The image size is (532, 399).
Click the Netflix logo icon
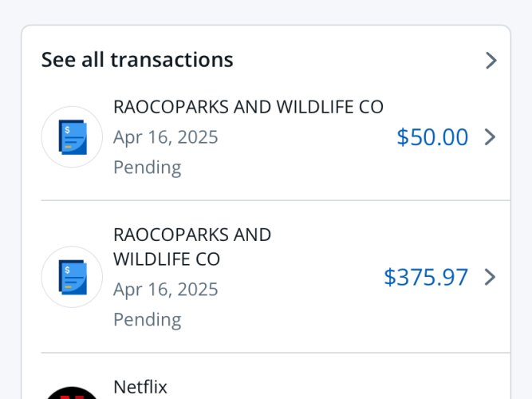point(72,393)
